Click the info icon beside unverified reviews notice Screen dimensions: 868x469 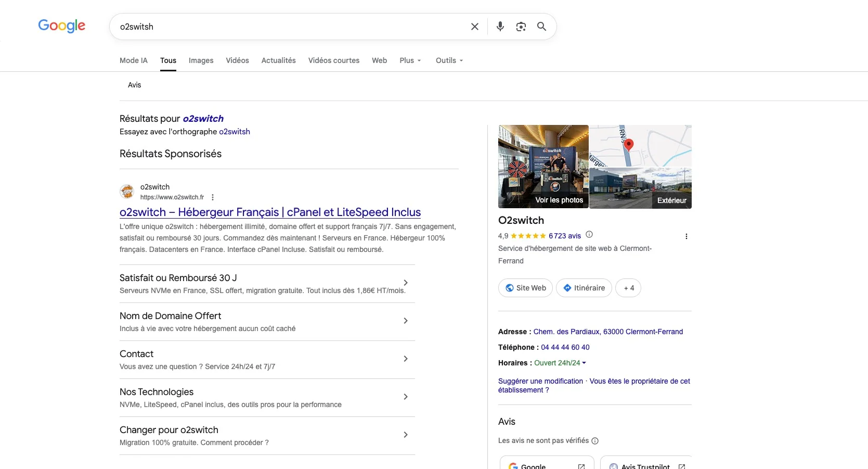[595, 441]
